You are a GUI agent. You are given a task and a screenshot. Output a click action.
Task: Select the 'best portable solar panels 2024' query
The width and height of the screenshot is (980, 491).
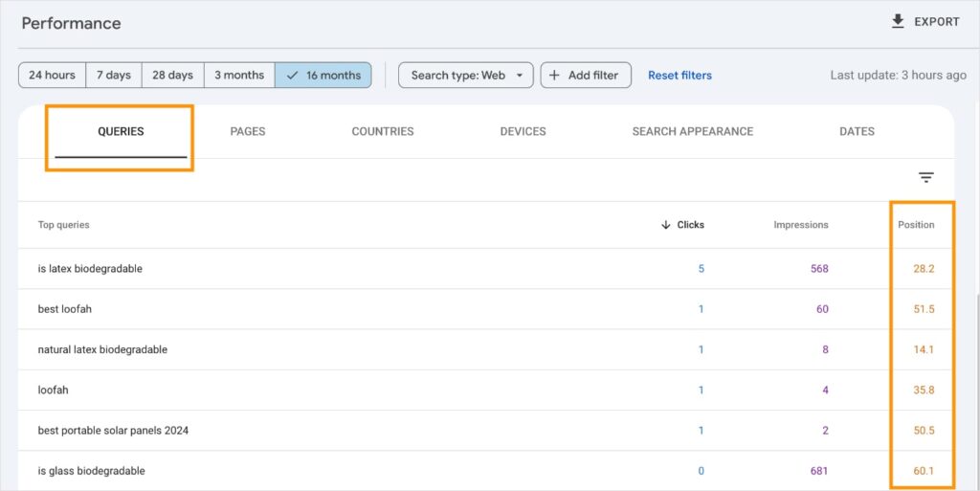click(x=113, y=431)
